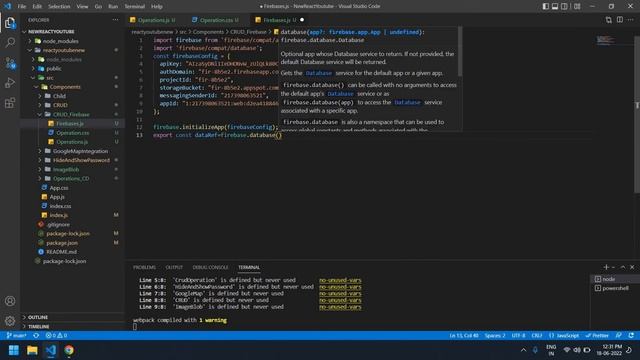Open the File menu
This screenshot has width=640, height=360.
[22, 7]
